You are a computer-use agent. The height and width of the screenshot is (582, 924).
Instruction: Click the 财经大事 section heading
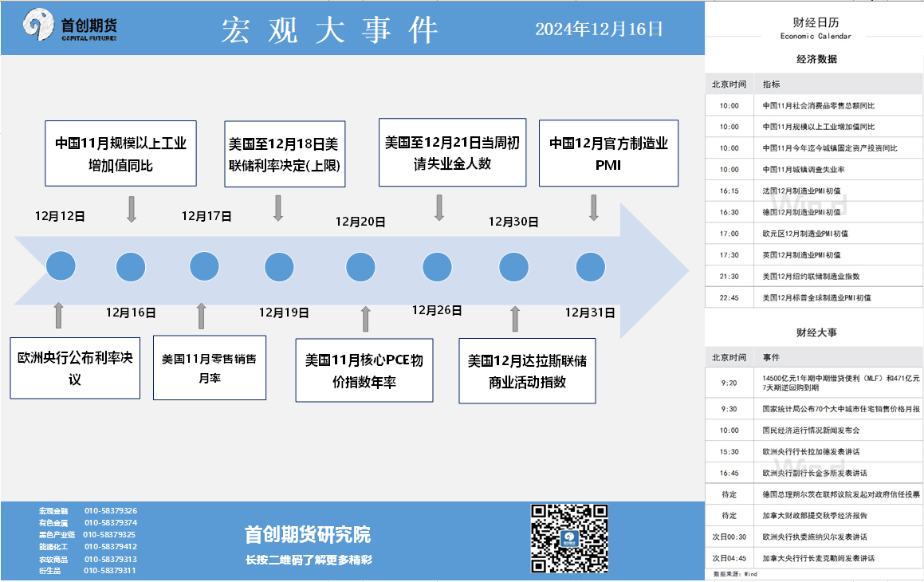pos(816,332)
